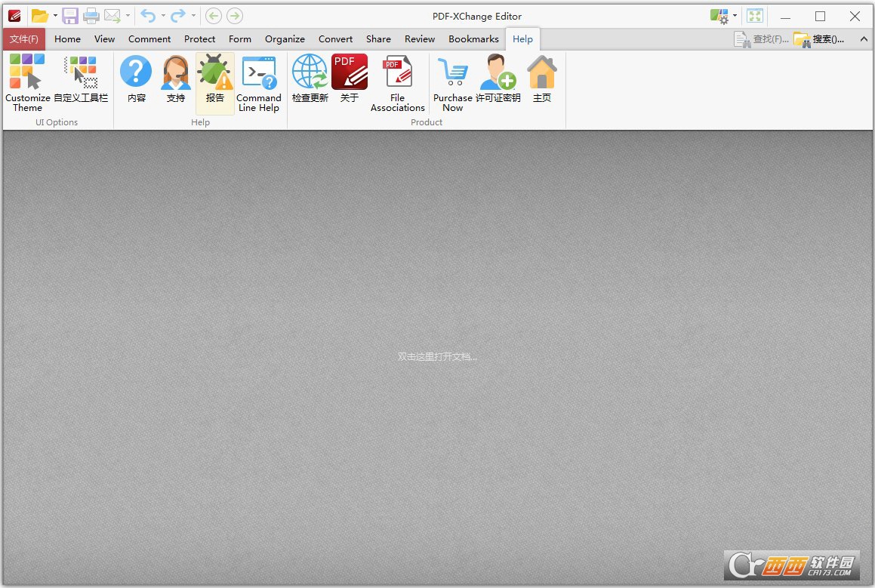The width and height of the screenshot is (875, 588).
Task: Open the 文件(F) file menu
Action: 24,39
